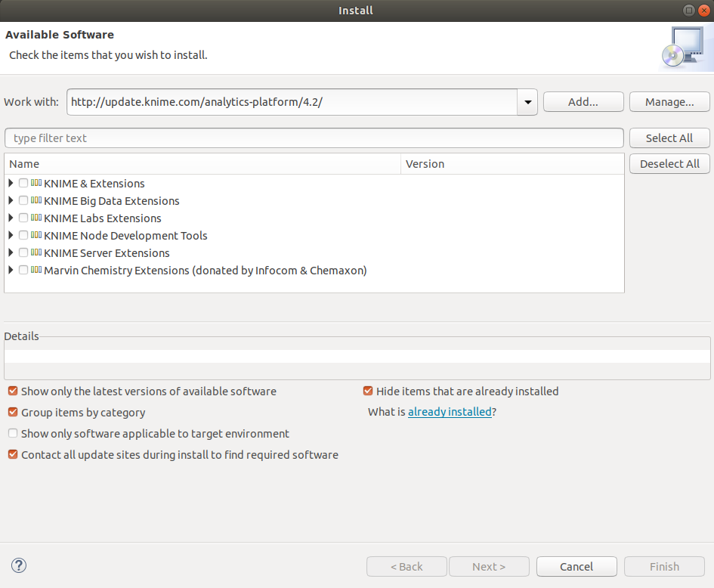Click the Version column header
The width and height of the screenshot is (714, 588).
pyautogui.click(x=512, y=164)
